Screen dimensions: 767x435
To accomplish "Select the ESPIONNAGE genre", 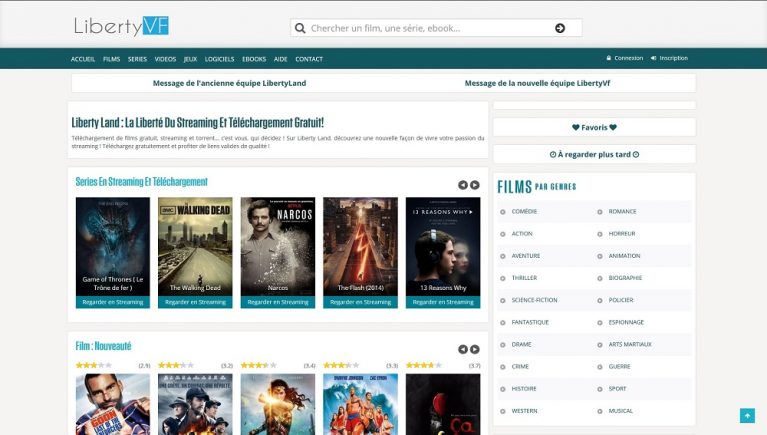I will click(626, 322).
